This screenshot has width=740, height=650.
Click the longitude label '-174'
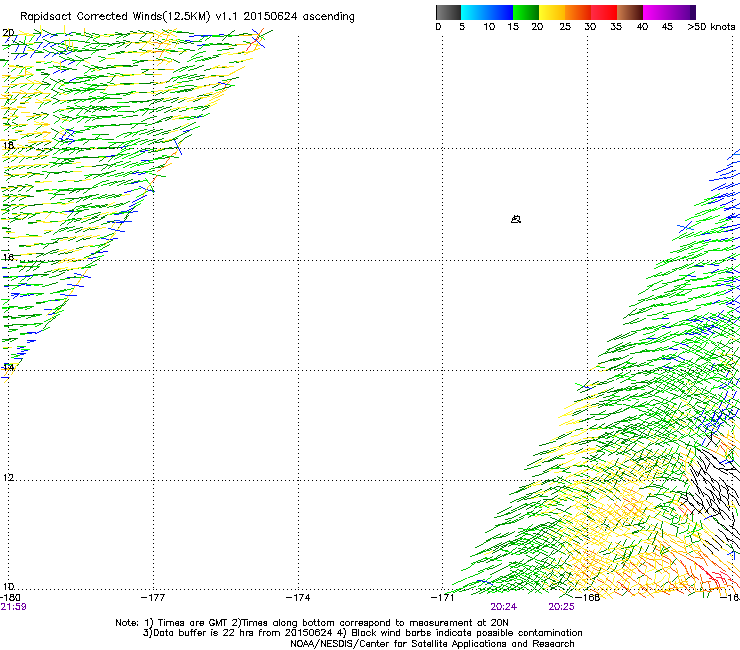298,598
